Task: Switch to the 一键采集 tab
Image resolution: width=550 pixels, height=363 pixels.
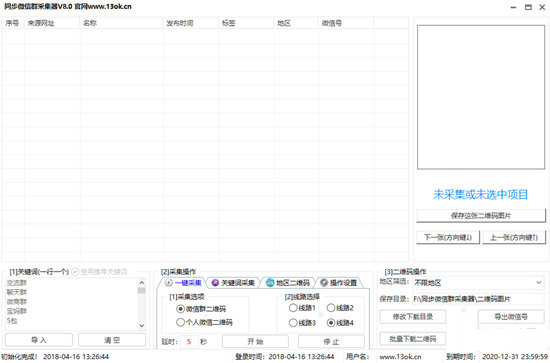Action: click(183, 283)
